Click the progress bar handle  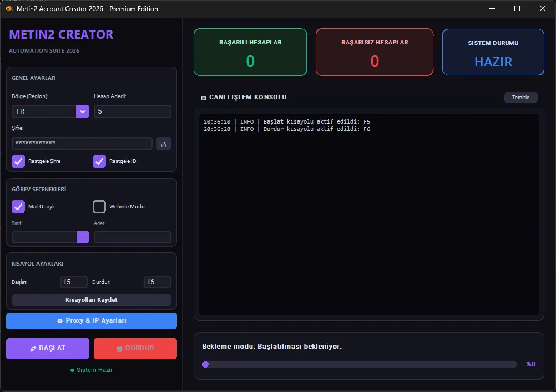pyautogui.click(x=205, y=364)
